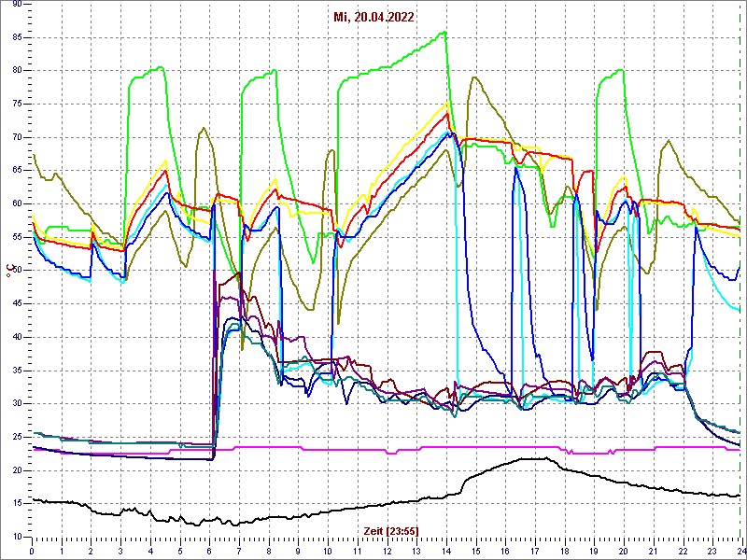Image resolution: width=747 pixels, height=560 pixels.
Task: Click hour label "8" on the time axis
Action: (x=268, y=552)
